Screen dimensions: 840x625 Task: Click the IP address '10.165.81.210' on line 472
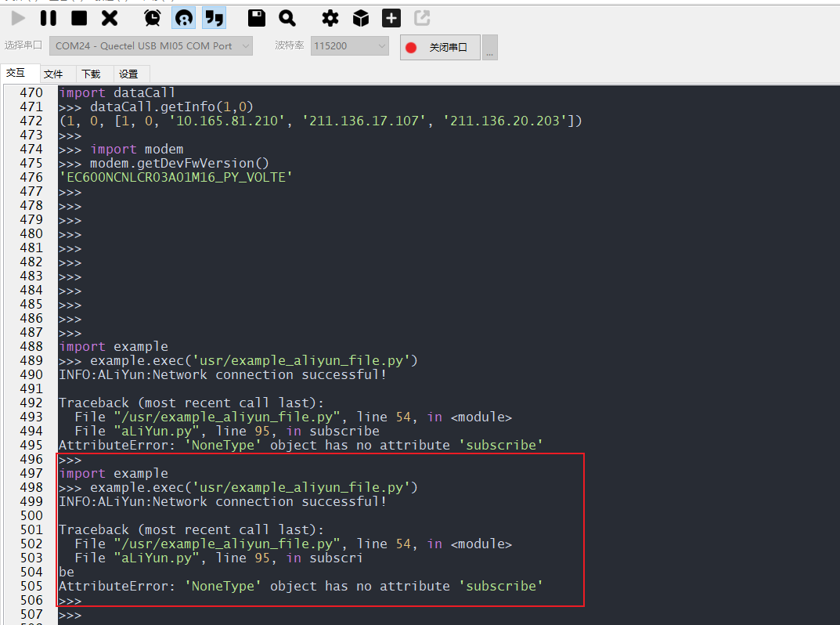[x=227, y=121]
